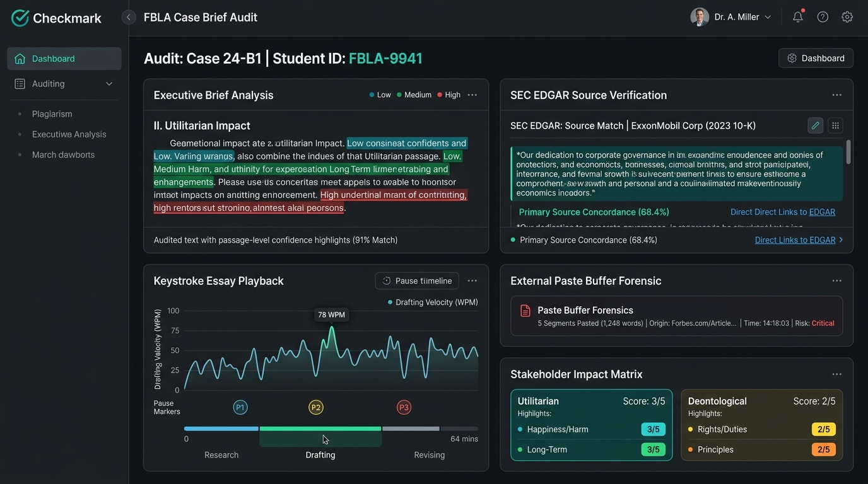Image resolution: width=868 pixels, height=484 pixels.
Task: Select the P1 pause marker
Action: click(240, 407)
